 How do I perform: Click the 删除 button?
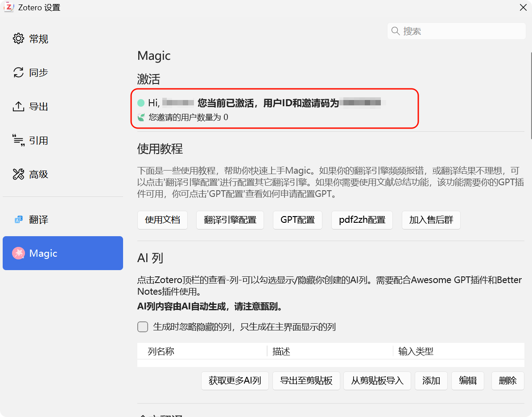(x=508, y=381)
